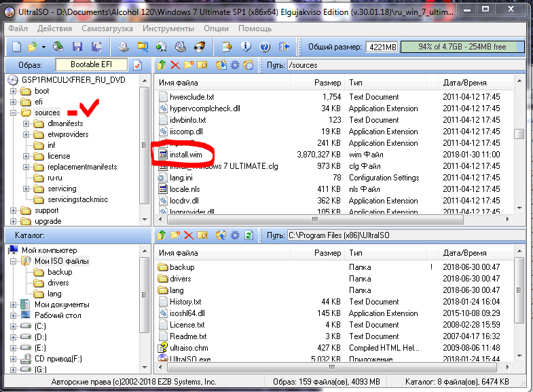Screen dimensions: 533x392
Task: Open the Действия menu
Action: 54,28
